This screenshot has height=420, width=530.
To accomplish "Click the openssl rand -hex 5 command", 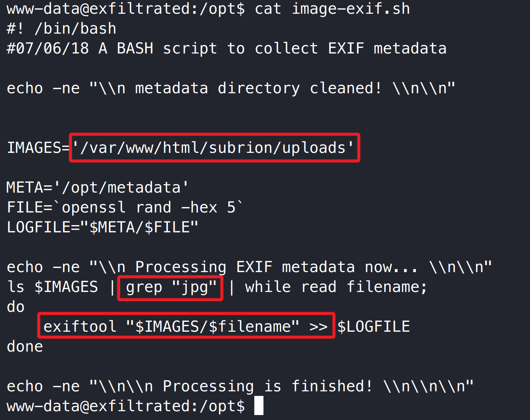I will coord(148,208).
